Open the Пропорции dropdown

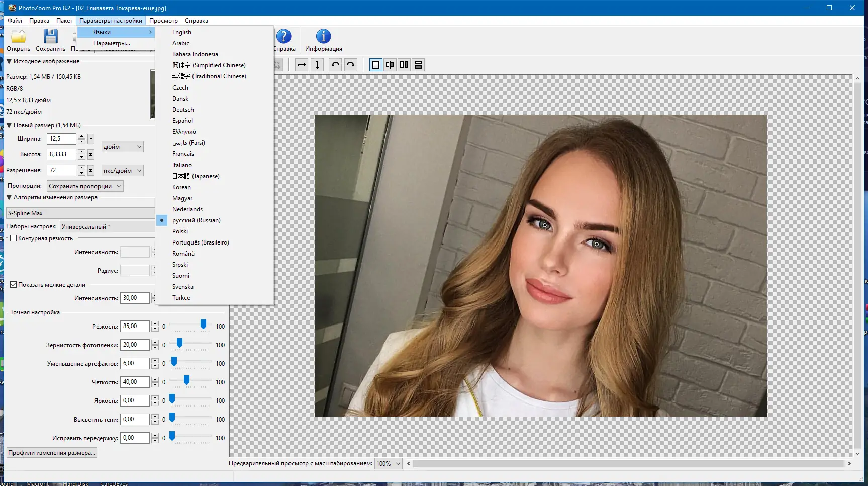pos(85,186)
